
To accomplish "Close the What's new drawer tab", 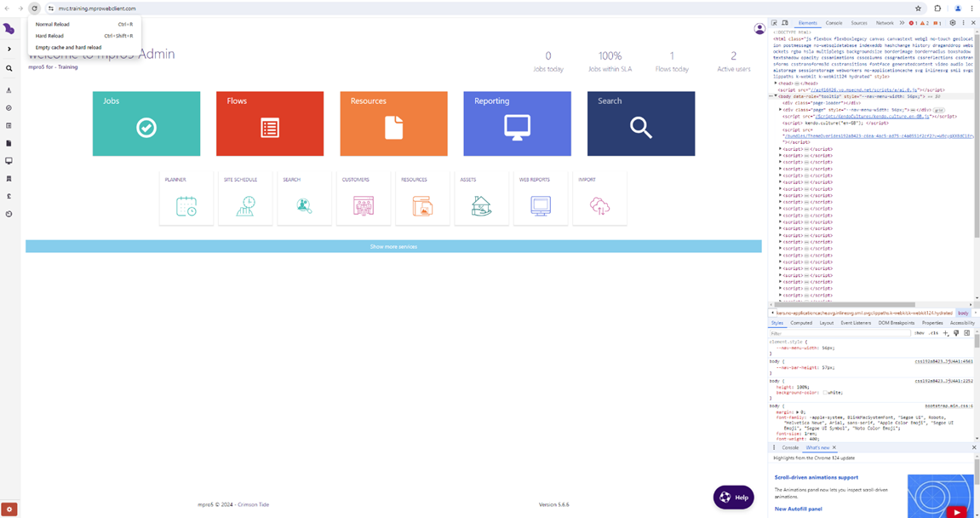I will tap(834, 447).
